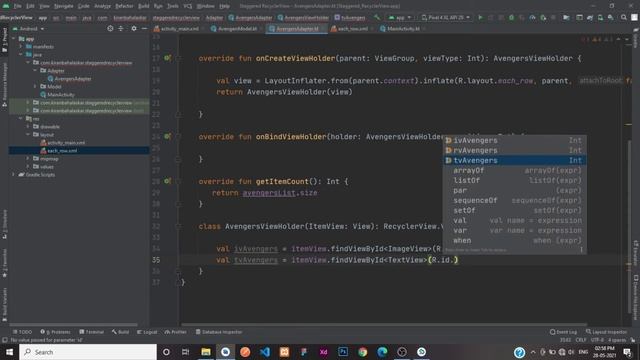Collapse the layout folder
This screenshot has width=640, height=360.
pyautogui.click(x=28, y=135)
